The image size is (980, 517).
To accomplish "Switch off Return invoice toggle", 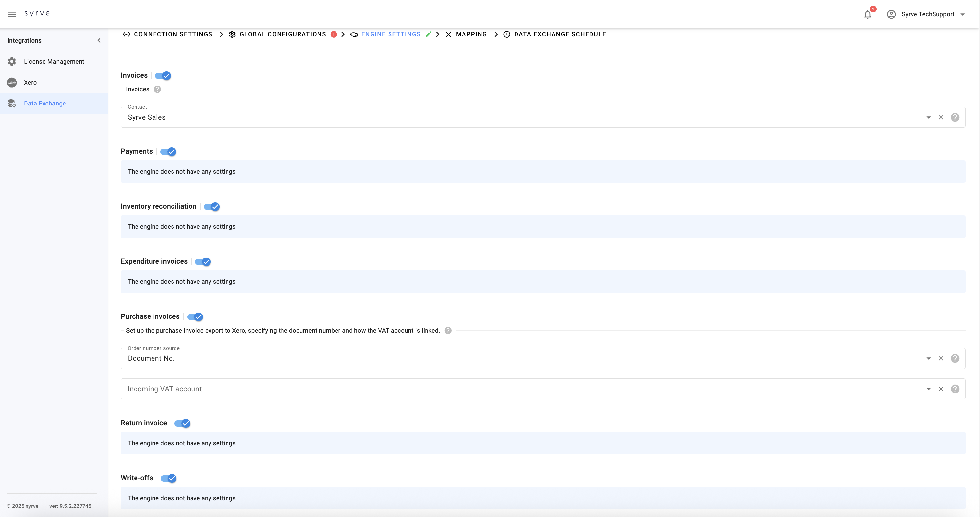I will 182,423.
